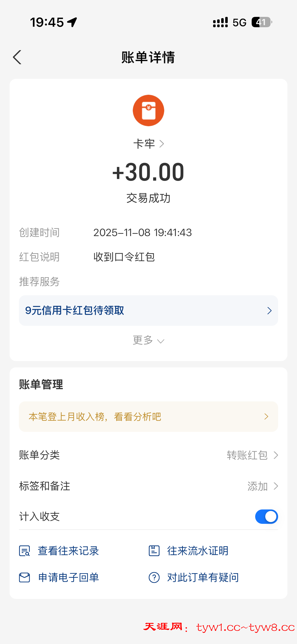Open 往来流水证明 link
The height and width of the screenshot is (644, 297).
click(x=197, y=551)
